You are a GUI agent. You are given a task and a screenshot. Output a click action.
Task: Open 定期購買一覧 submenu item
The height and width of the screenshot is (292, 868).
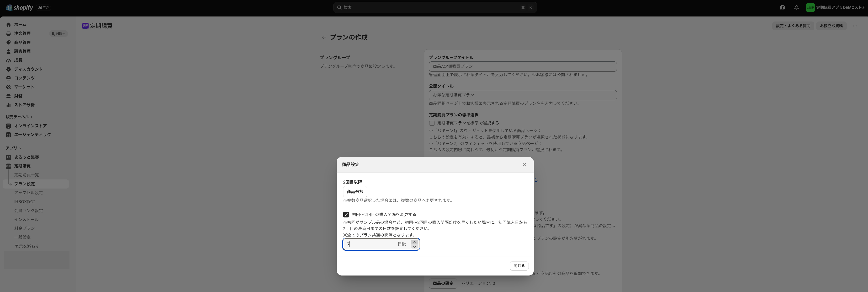27,175
